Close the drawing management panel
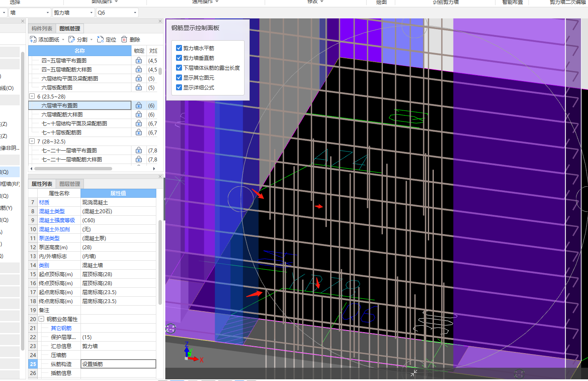 click(160, 21)
